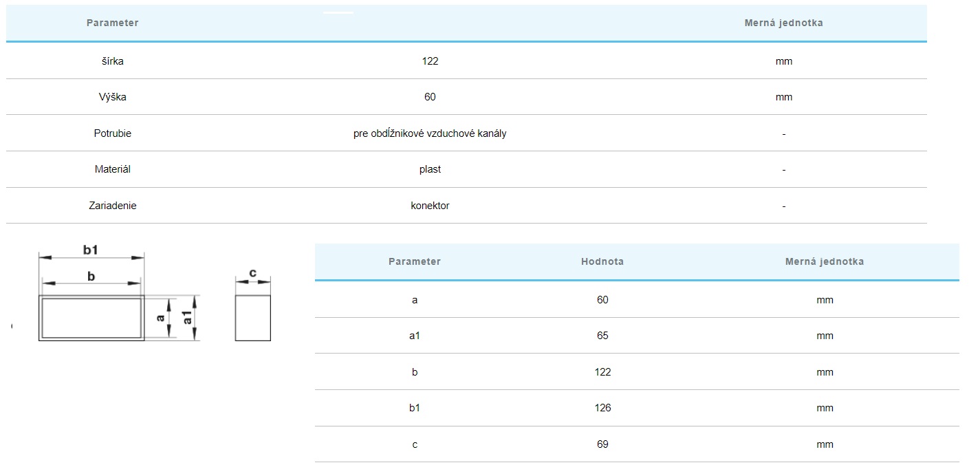Select the Zariadenie row label
This screenshot has width=980, height=476.
112,206
